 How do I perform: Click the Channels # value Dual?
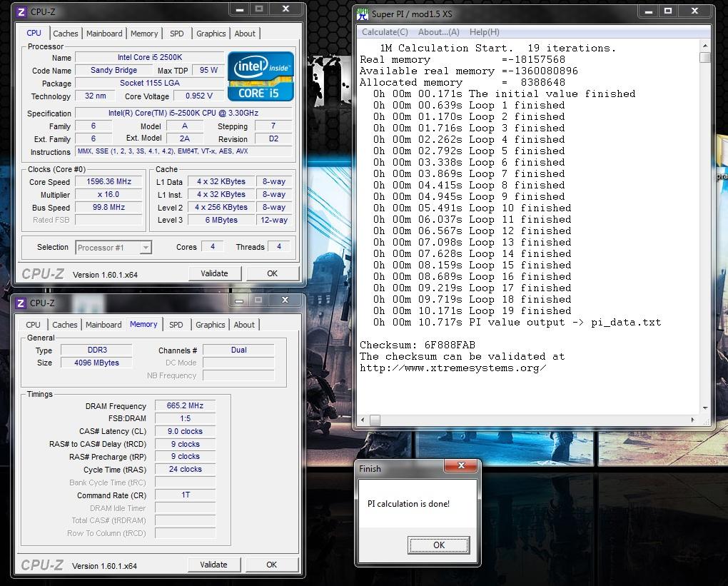(x=238, y=350)
